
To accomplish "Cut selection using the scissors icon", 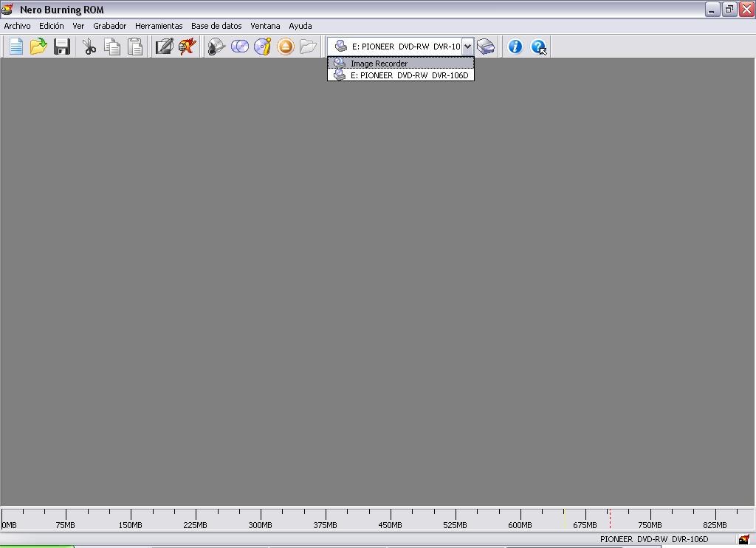I will coord(89,47).
